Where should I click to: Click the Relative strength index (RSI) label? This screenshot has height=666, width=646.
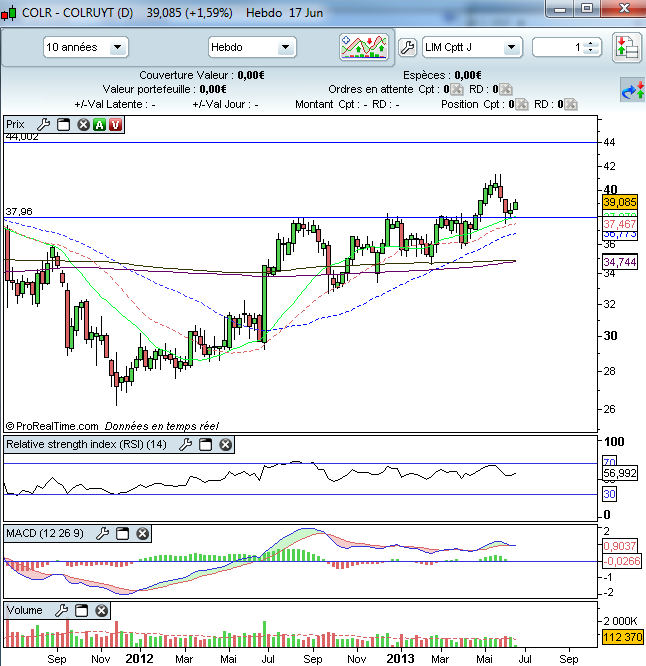pos(86,444)
